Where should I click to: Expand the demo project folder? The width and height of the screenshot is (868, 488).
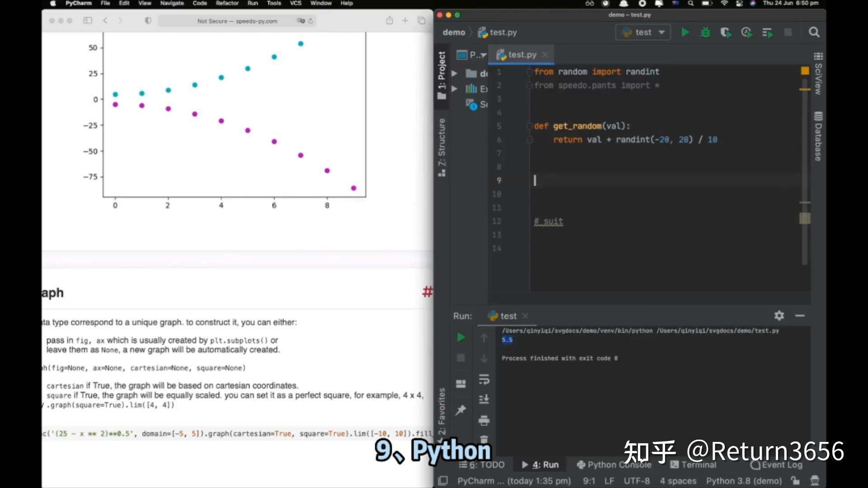[454, 74]
